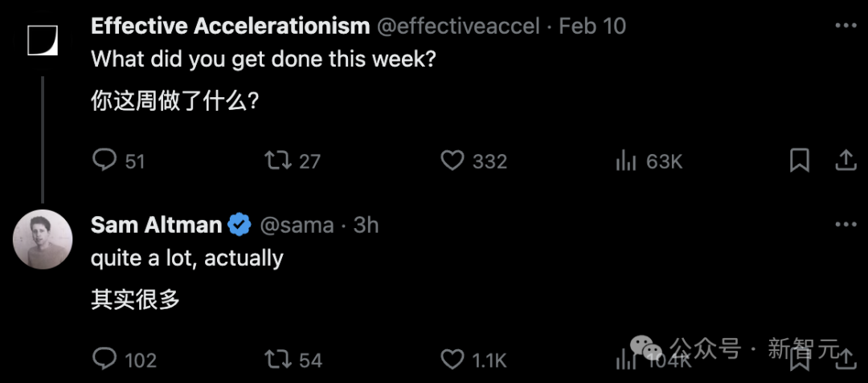Share Sam Altman's reply
Image resolution: width=868 pixels, height=383 pixels.
point(845,361)
